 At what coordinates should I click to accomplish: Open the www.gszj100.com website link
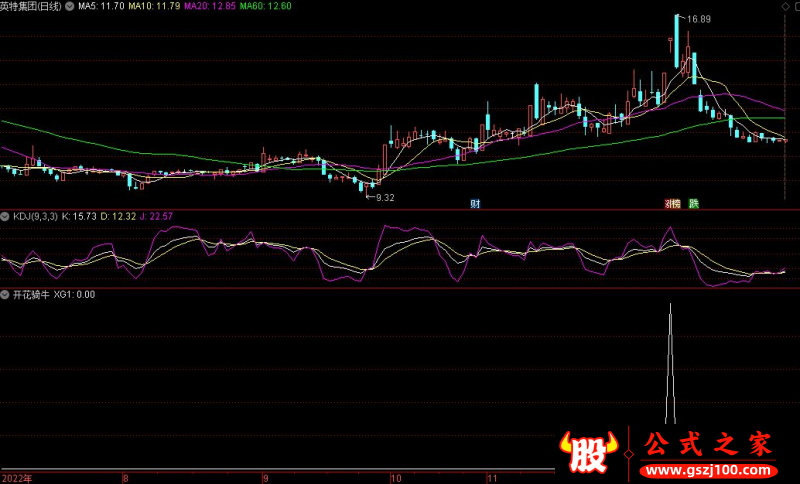[706, 470]
